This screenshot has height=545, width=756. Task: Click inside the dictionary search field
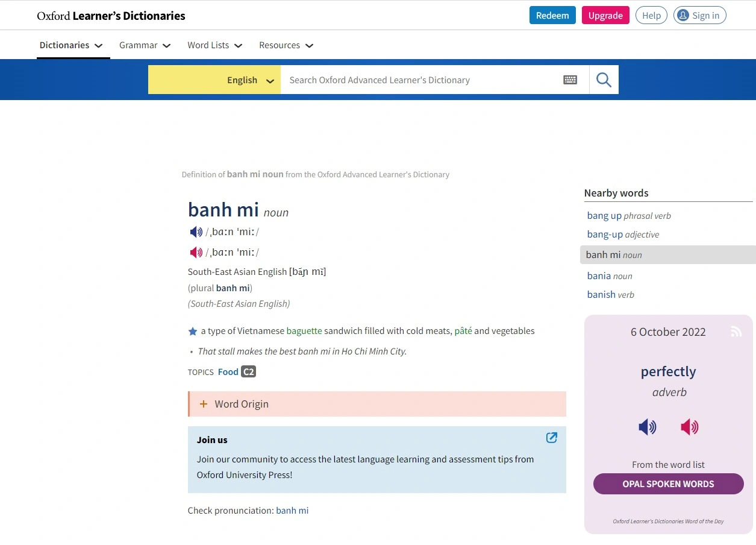click(422, 79)
